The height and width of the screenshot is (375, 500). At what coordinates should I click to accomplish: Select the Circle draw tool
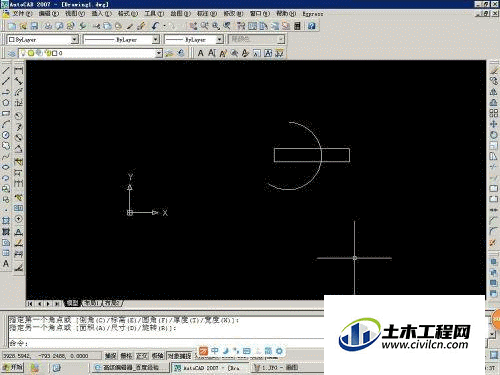pos(6,135)
